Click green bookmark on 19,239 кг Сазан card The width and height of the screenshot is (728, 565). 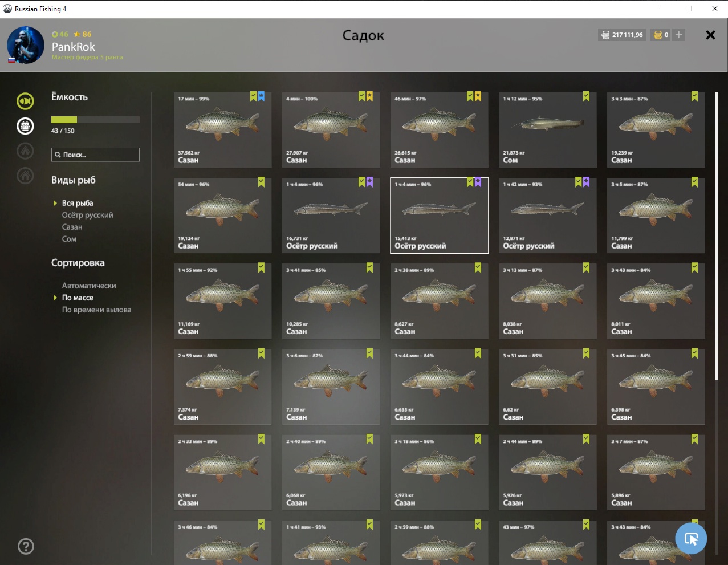tap(694, 97)
